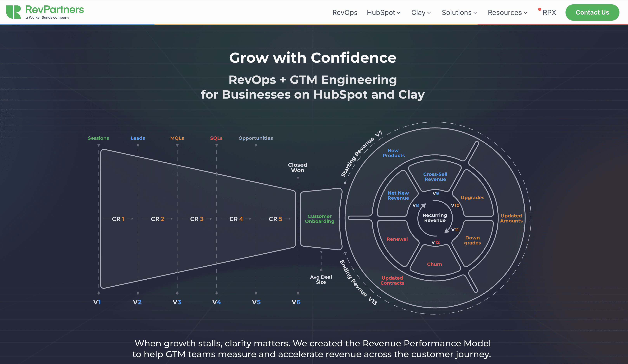628x364 pixels.
Task: Expand the HubSpot dropdown chevron
Action: [398, 13]
